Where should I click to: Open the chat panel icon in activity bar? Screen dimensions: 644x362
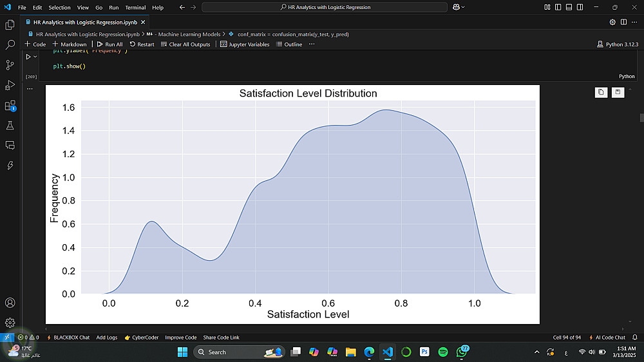[x=10, y=145]
